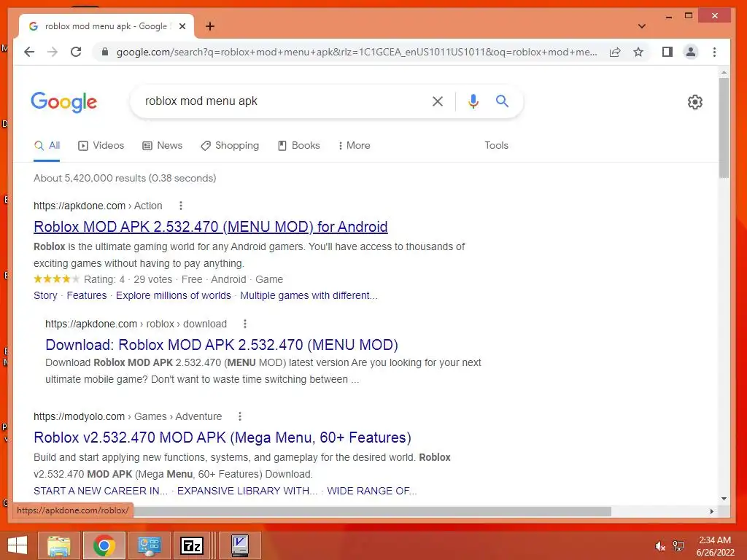Switch to Videos results
Viewport: 747px width, 560px height.
coord(101,146)
